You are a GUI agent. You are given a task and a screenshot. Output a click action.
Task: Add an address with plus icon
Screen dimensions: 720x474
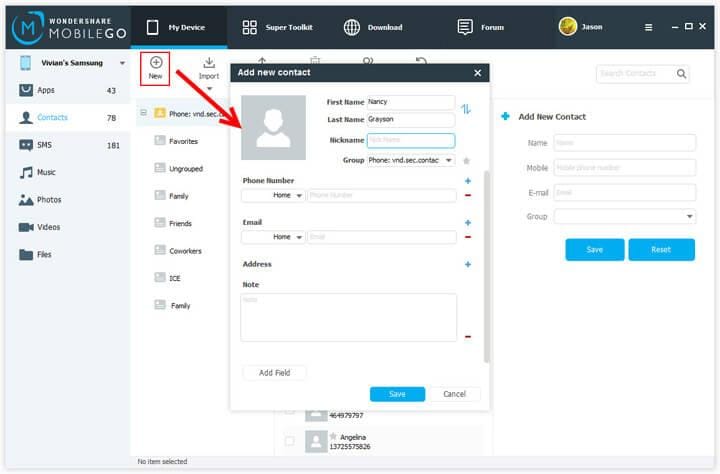coord(467,265)
